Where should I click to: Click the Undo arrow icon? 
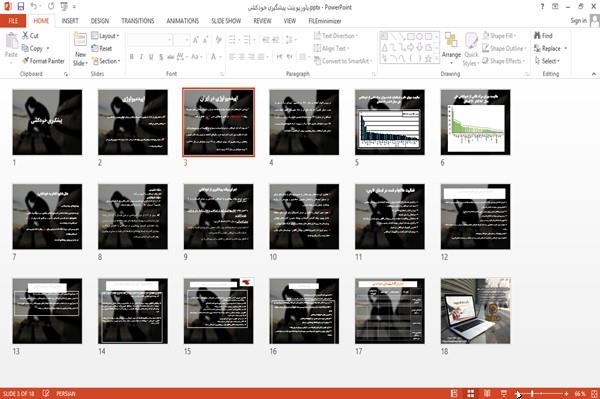click(x=34, y=7)
